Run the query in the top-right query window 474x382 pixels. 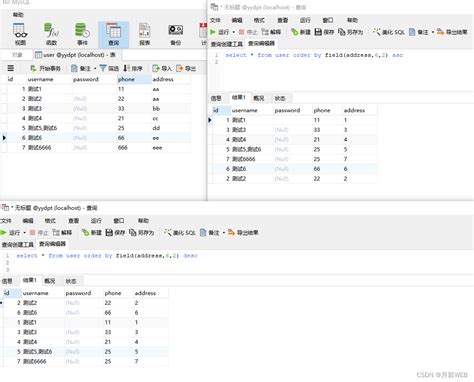click(x=220, y=32)
